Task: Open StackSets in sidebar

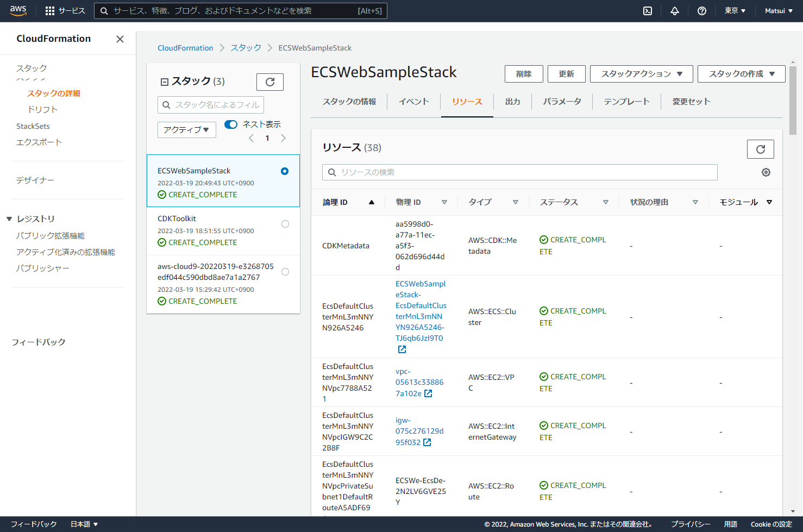Action: coord(33,126)
